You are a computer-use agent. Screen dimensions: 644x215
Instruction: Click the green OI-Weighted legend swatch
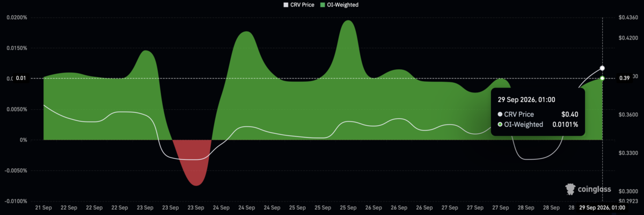click(x=322, y=4)
